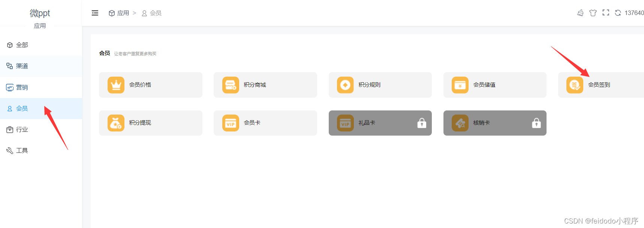Click the lock icon on 核销卡
The height and width of the screenshot is (228, 644).
pos(536,123)
